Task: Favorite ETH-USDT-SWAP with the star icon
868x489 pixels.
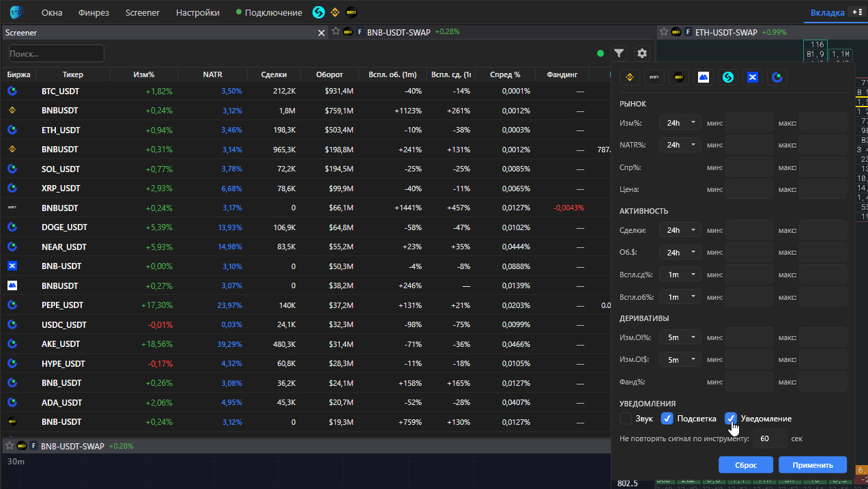Action: coord(664,31)
